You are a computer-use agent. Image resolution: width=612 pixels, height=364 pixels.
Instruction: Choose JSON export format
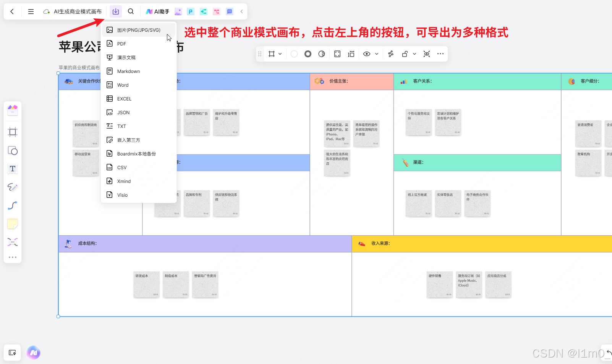(139, 112)
